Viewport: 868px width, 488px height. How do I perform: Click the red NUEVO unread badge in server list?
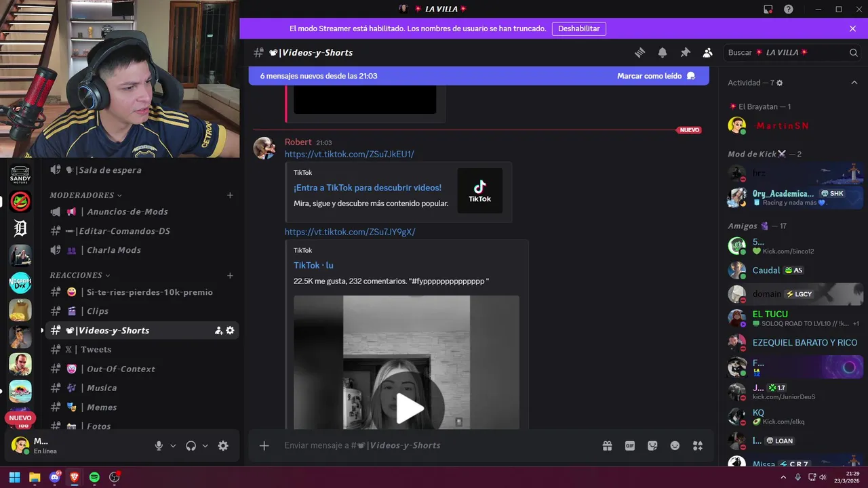coord(20,418)
